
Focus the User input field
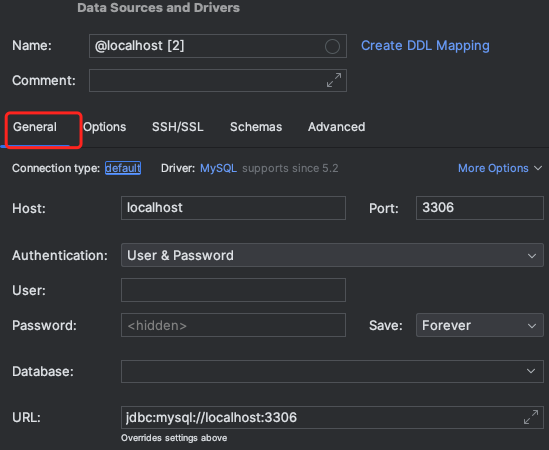pos(233,290)
